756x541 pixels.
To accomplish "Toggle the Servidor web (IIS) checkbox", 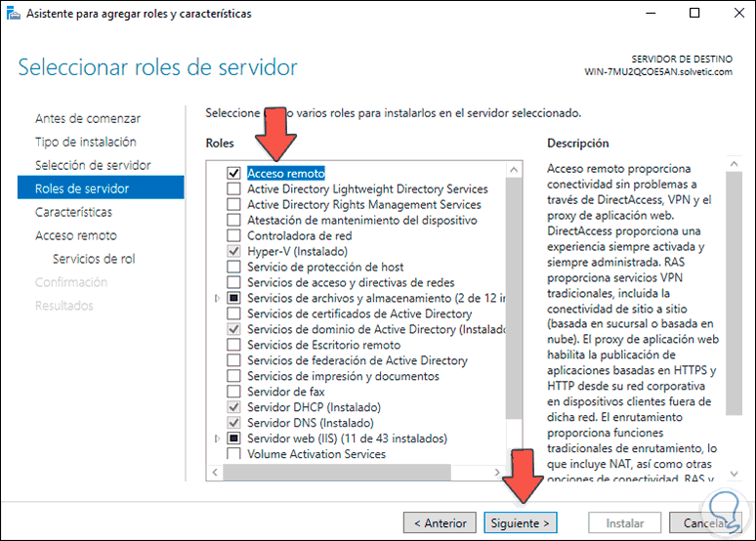I will [233, 437].
